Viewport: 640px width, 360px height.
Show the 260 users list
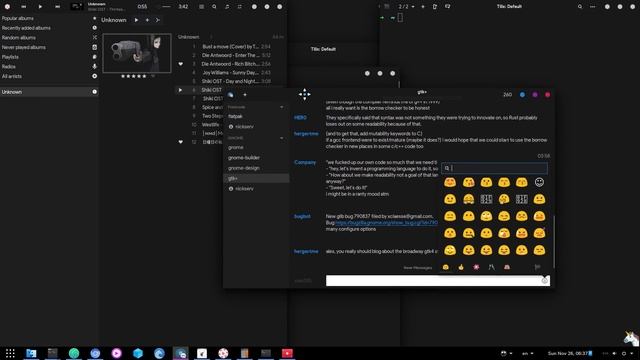point(507,95)
